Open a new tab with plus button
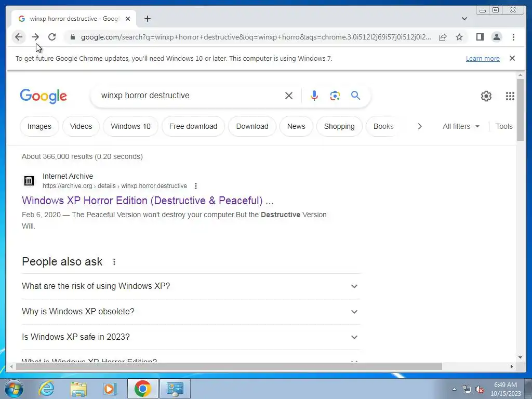 pyautogui.click(x=147, y=19)
